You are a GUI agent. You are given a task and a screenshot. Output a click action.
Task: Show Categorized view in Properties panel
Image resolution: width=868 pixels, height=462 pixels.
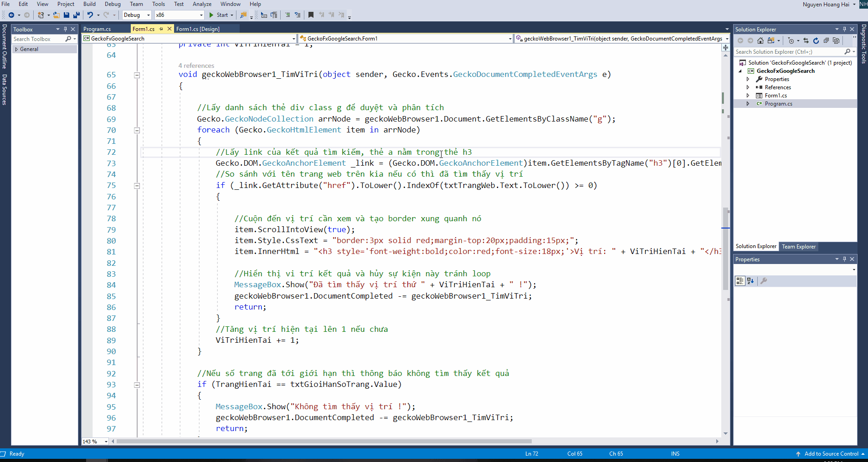(740, 281)
